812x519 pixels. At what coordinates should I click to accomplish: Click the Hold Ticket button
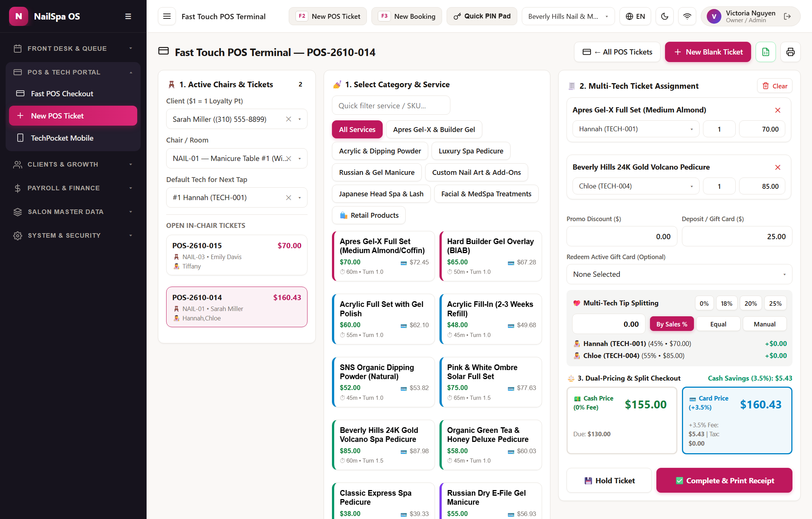click(x=609, y=481)
